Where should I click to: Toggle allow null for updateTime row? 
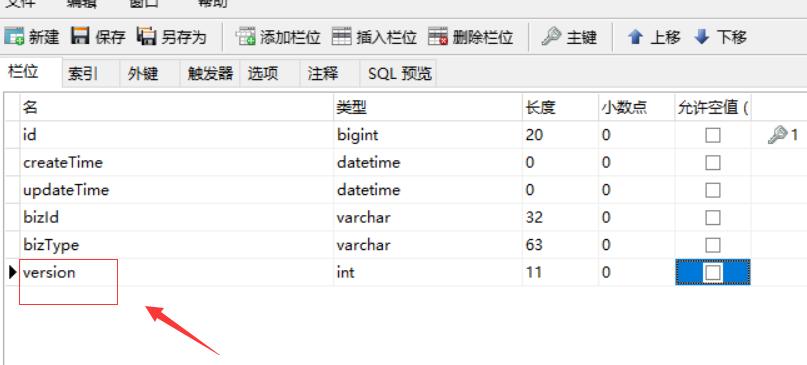click(712, 190)
